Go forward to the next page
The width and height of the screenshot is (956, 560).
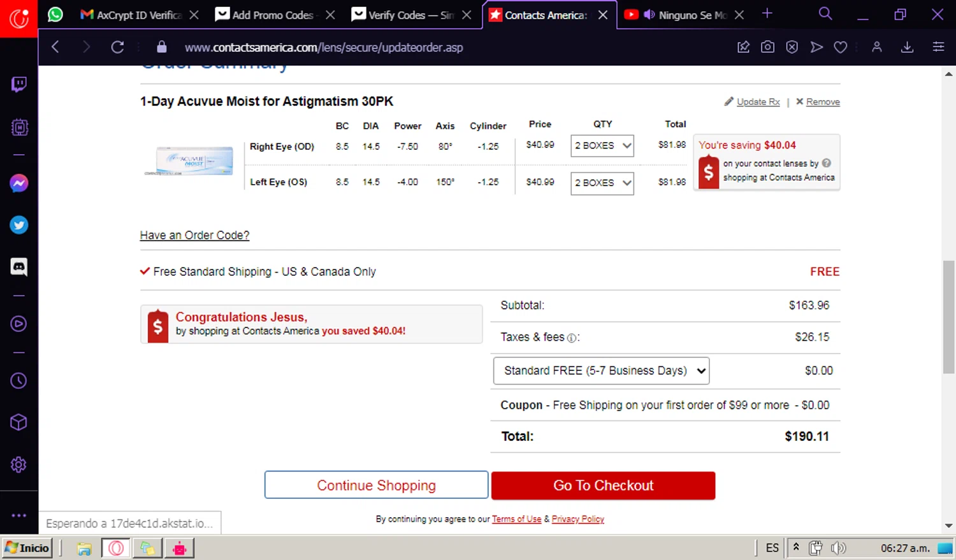(86, 47)
